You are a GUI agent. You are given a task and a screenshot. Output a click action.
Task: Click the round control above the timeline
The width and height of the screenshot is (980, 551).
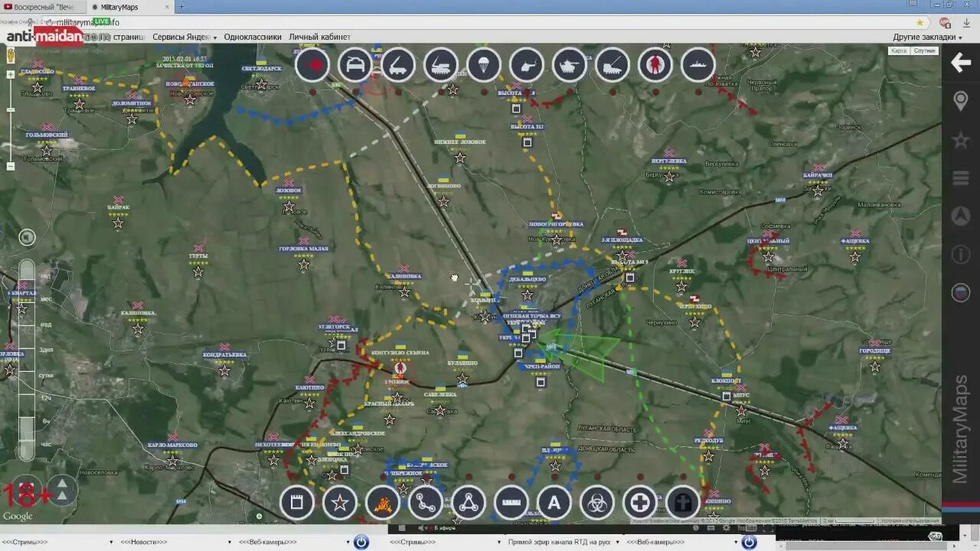(x=27, y=237)
